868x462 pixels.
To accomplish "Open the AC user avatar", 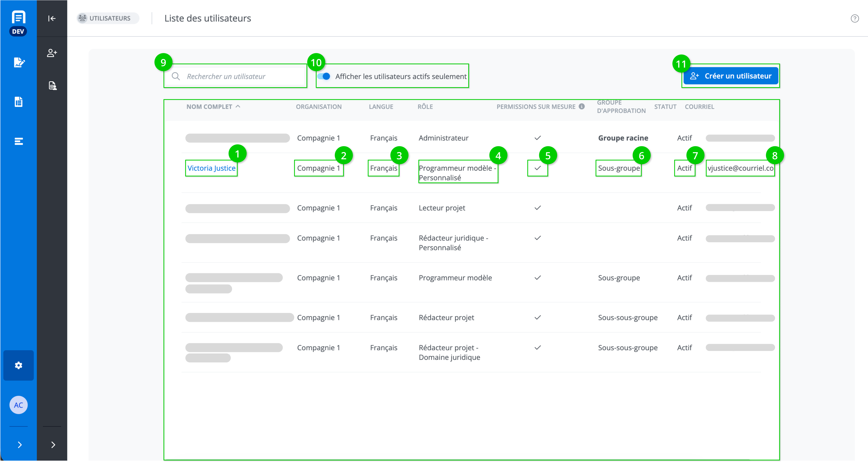I will (x=19, y=405).
